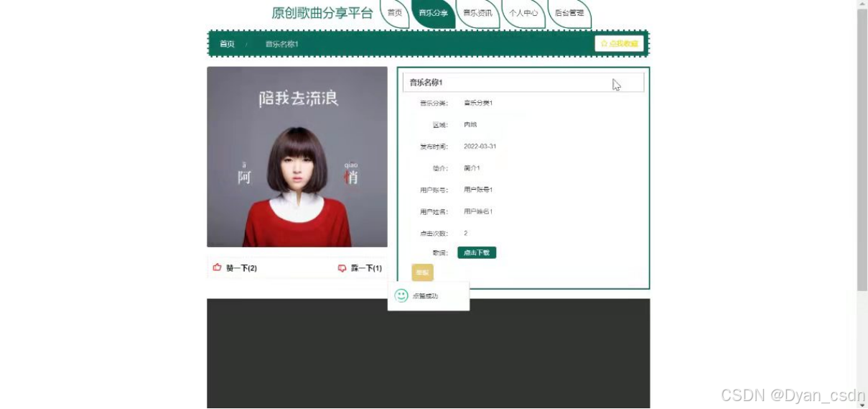Click the 内地 region value
This screenshot has width=868, height=409.
coord(470,124)
